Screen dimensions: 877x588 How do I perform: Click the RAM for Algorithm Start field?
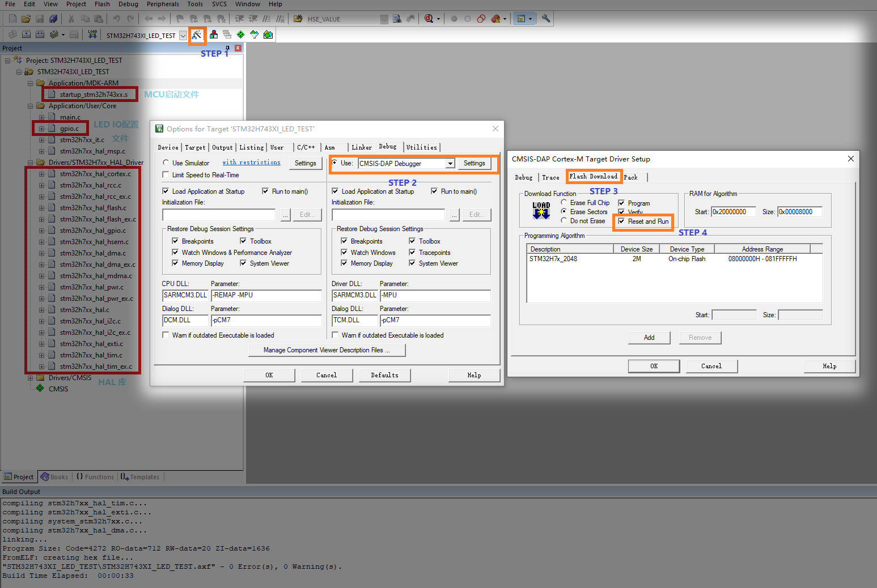[x=734, y=212]
